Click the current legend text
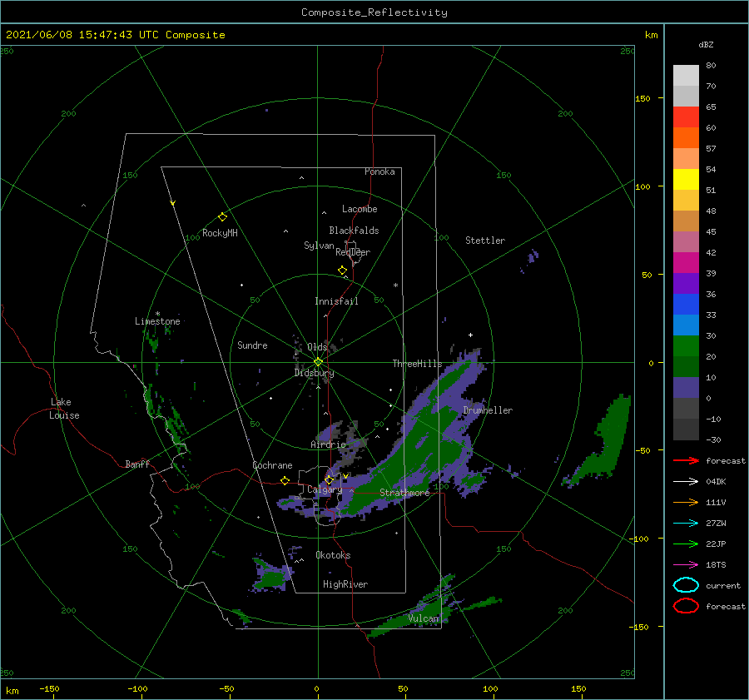The height and width of the screenshot is (700, 749). tap(723, 585)
